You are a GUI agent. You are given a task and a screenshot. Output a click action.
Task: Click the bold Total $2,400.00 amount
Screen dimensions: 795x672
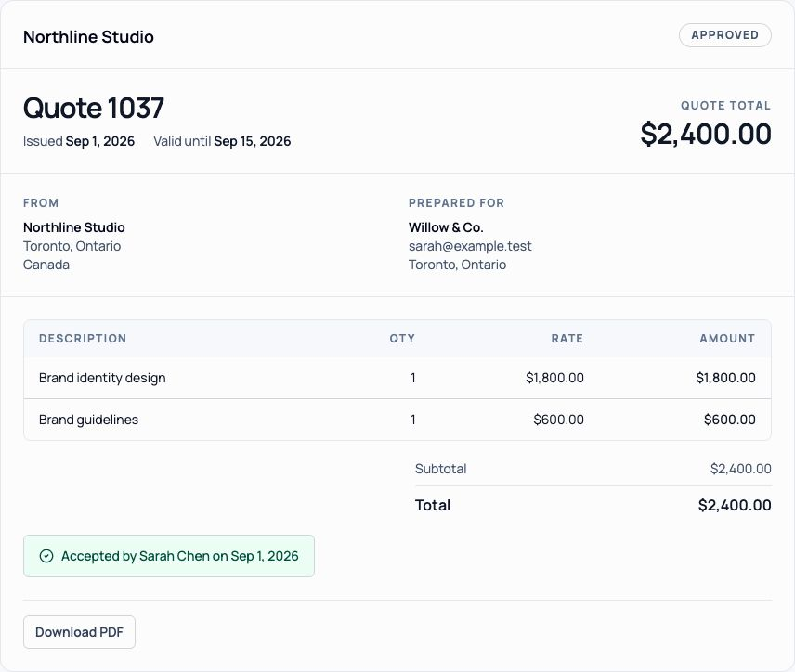(x=735, y=505)
